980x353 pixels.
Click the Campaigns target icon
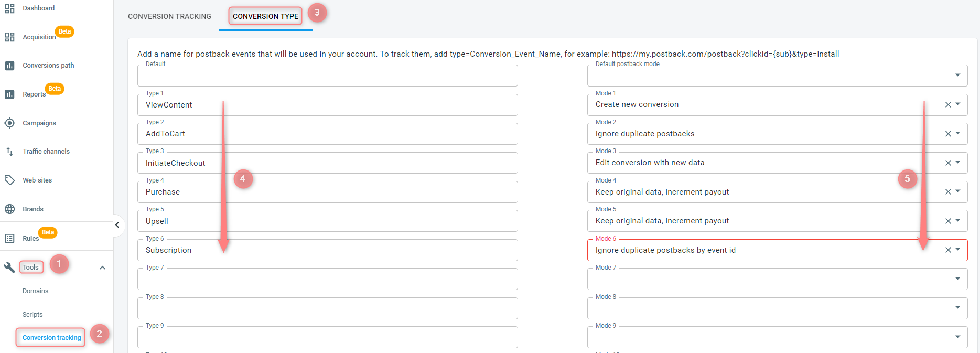[x=9, y=123]
